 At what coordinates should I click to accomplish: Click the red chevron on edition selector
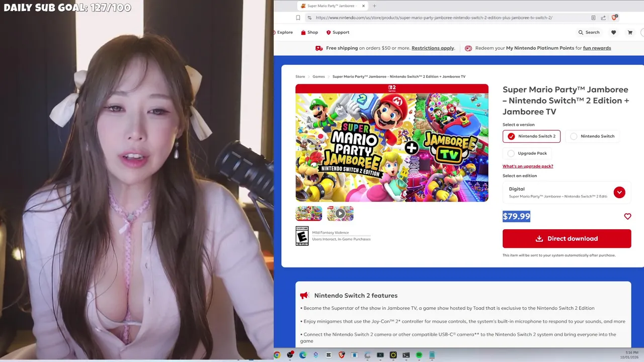click(x=619, y=192)
